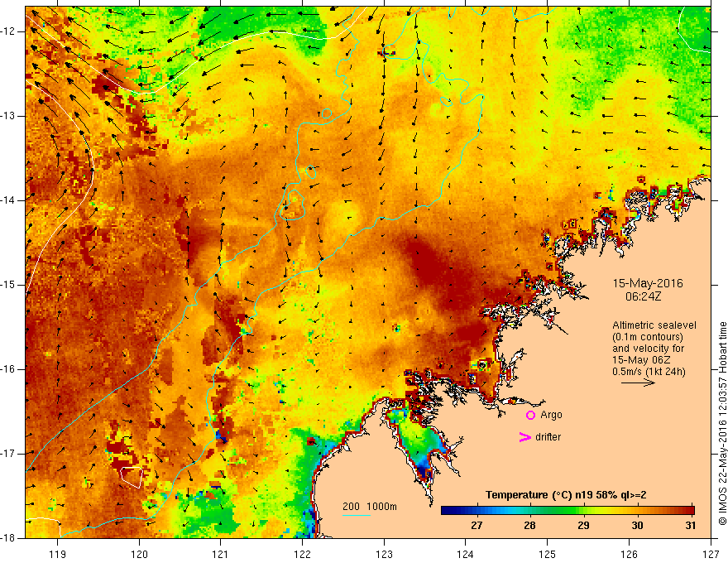This screenshot has height=563, width=728.
Task: Click longitude axis label 123
Action: coord(384,554)
